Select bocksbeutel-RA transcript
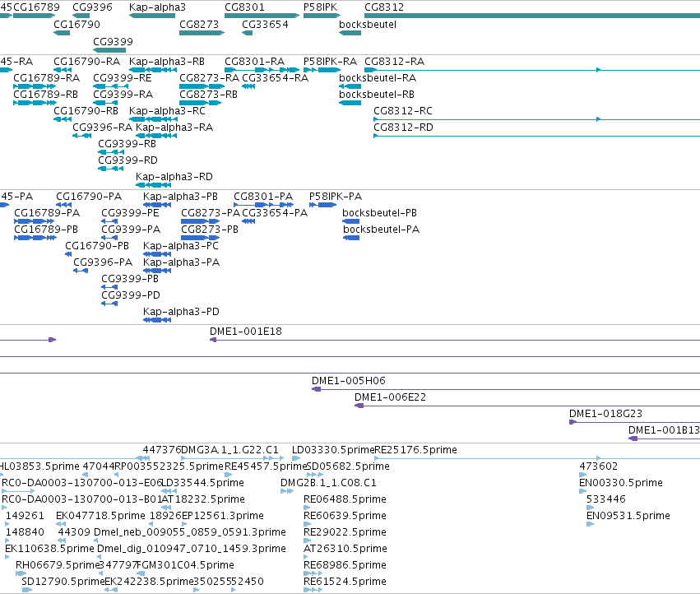 click(350, 86)
